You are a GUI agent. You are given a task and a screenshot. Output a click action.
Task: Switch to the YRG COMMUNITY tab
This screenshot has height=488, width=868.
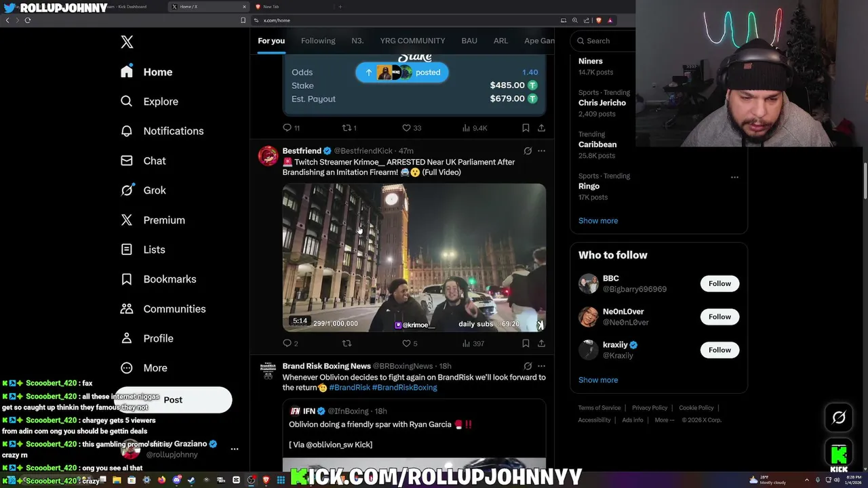412,41
